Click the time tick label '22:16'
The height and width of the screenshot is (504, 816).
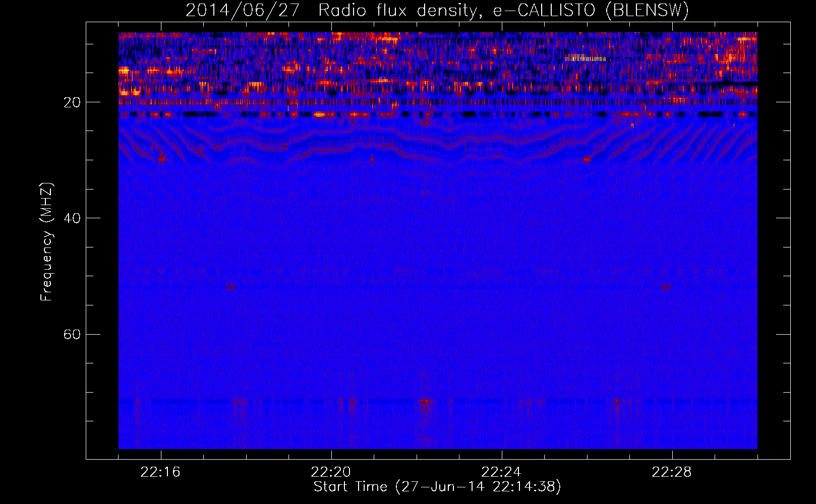click(x=160, y=472)
